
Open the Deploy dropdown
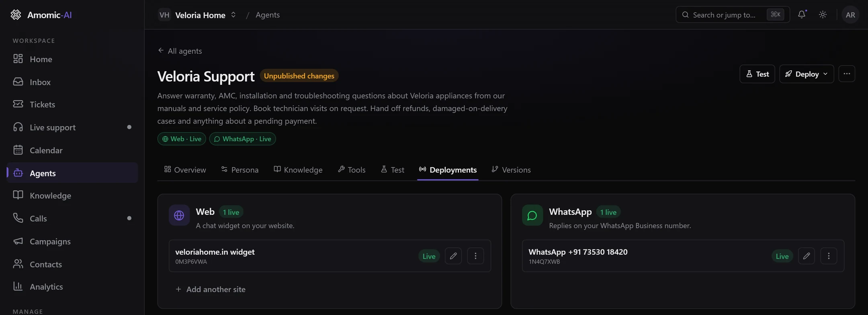click(807, 74)
